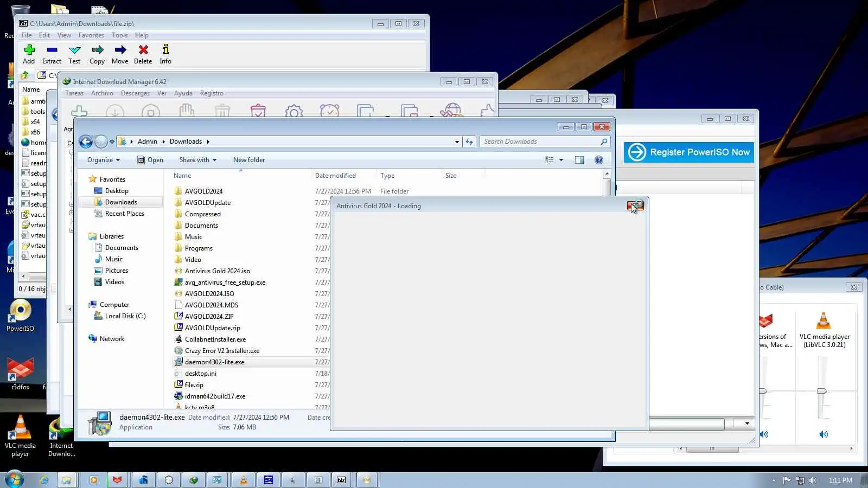Open the Share with dropdown
This screenshot has height=488, width=868.
(x=198, y=160)
